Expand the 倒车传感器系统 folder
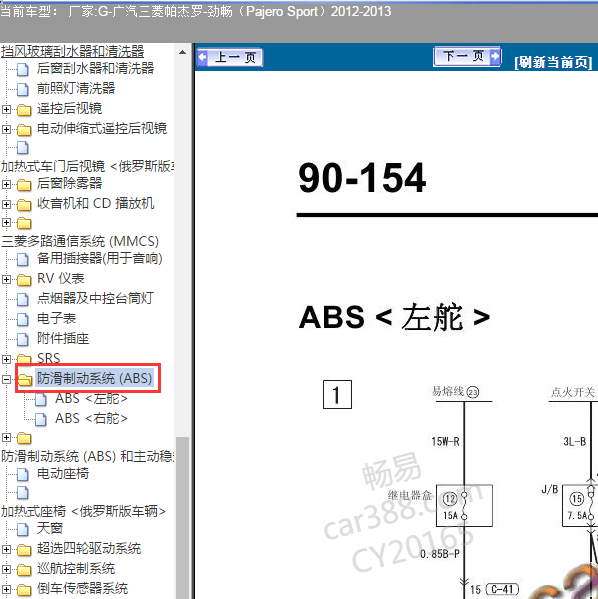This screenshot has width=598, height=599. tap(6, 589)
